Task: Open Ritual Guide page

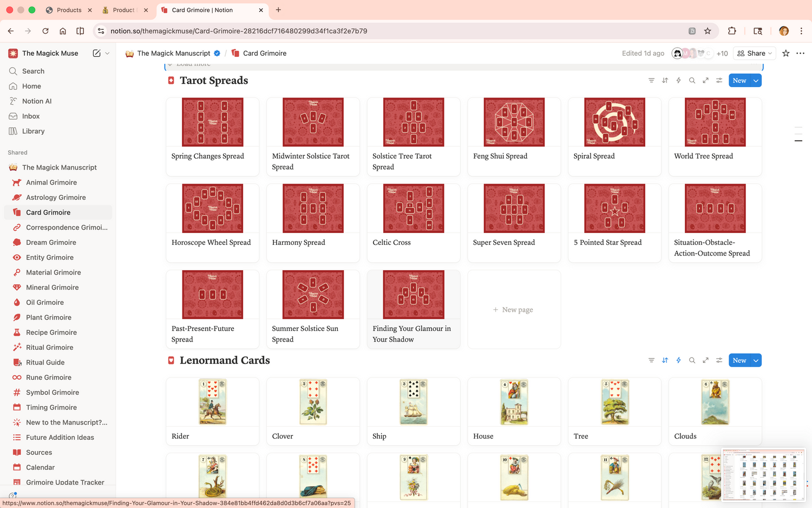Action: coord(58,362)
